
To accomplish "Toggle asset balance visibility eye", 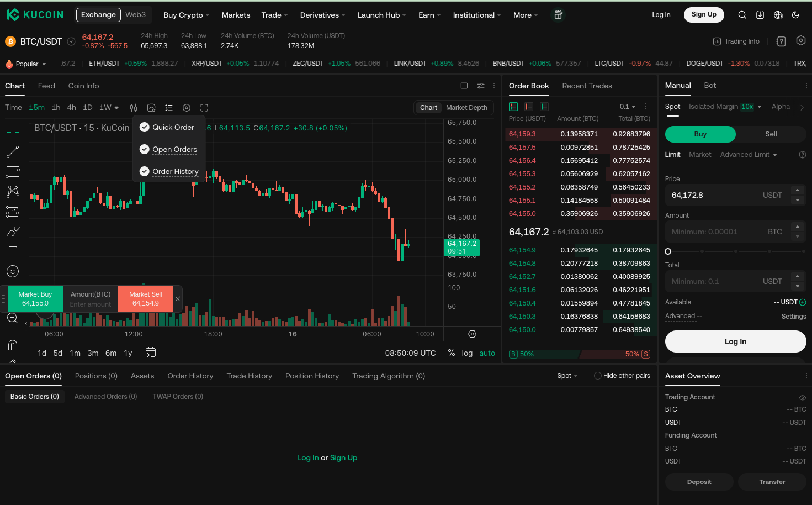I will coord(803,398).
